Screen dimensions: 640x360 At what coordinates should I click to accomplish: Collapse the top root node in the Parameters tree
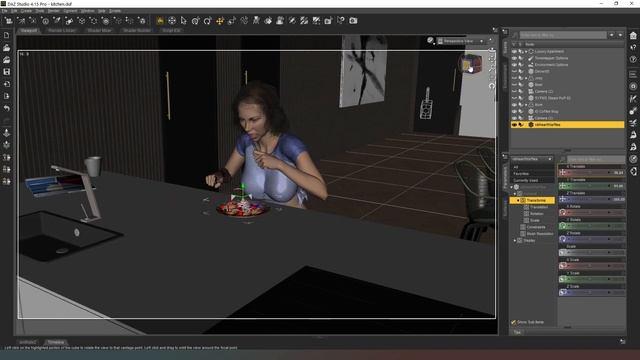click(512, 187)
